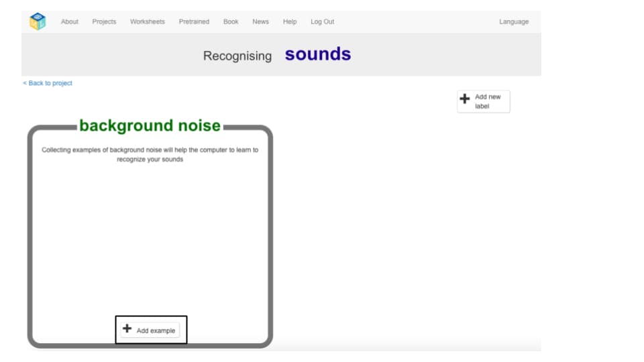Open the Worksheets section
644x362 pixels.
coord(148,21)
